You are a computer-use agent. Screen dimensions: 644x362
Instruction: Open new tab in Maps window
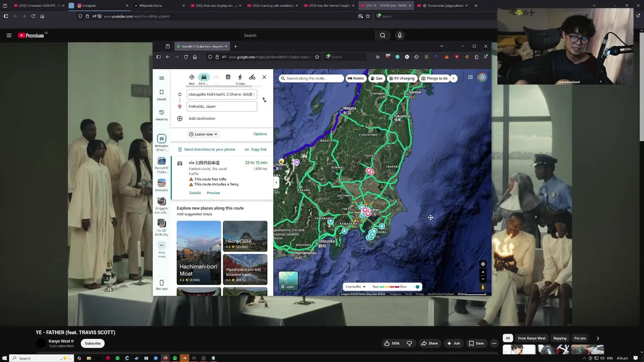(x=235, y=46)
